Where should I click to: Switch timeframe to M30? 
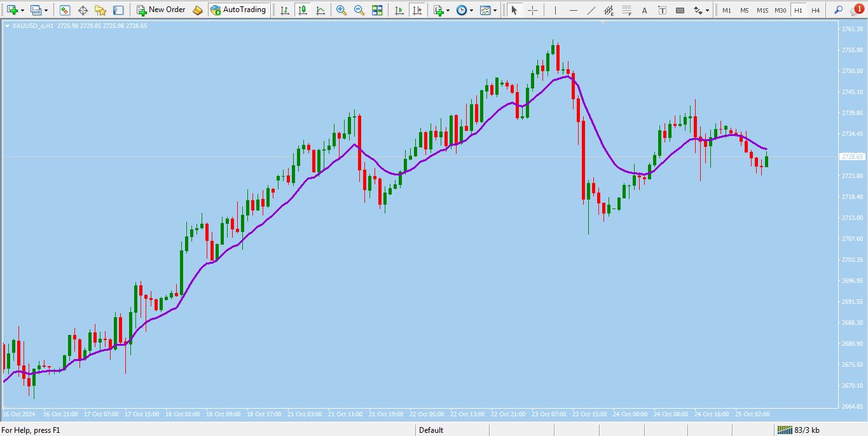780,10
